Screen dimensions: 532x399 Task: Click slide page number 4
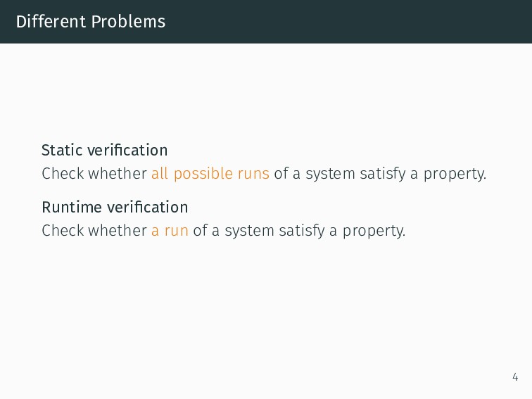[x=515, y=377]
